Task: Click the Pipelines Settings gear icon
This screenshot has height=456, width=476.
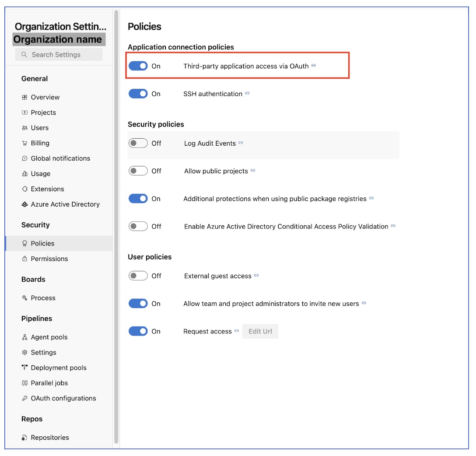Action: point(24,352)
